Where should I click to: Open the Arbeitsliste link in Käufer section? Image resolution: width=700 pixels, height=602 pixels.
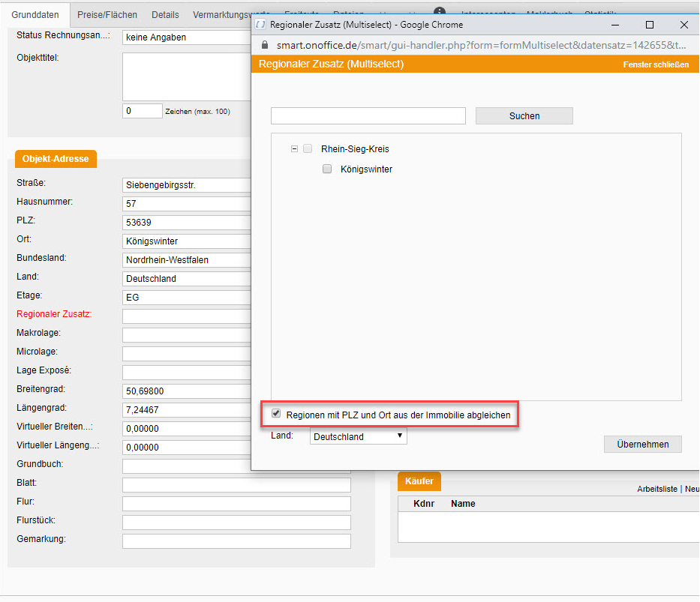(x=657, y=489)
